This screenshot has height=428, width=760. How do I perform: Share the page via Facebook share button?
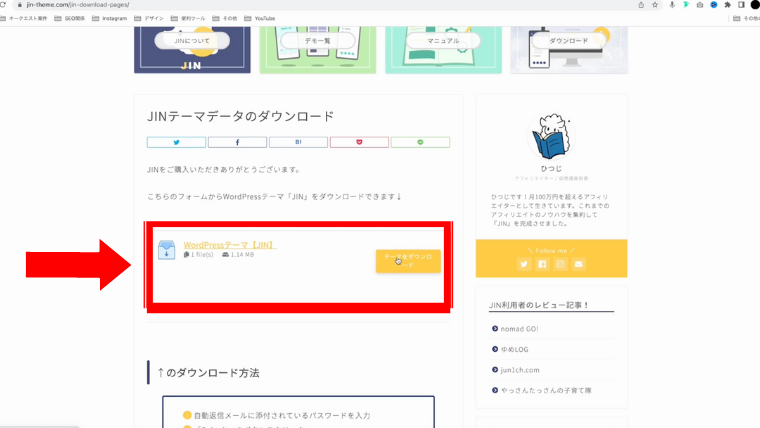coord(237,142)
